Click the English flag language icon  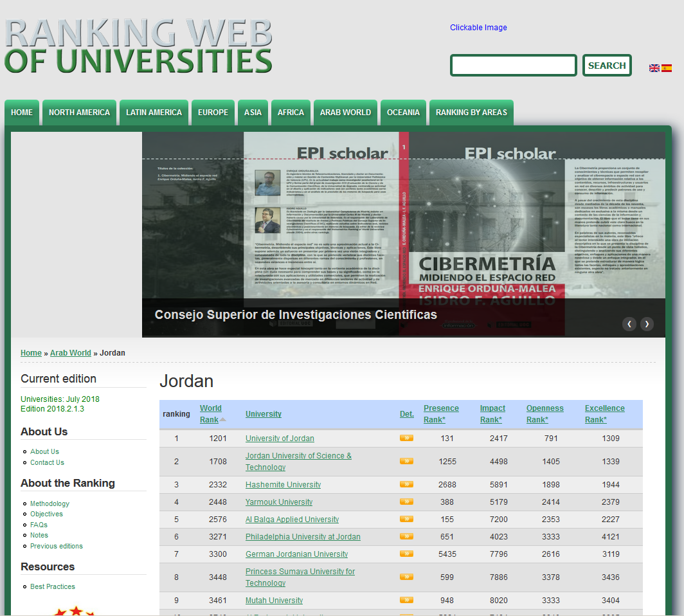(x=654, y=68)
